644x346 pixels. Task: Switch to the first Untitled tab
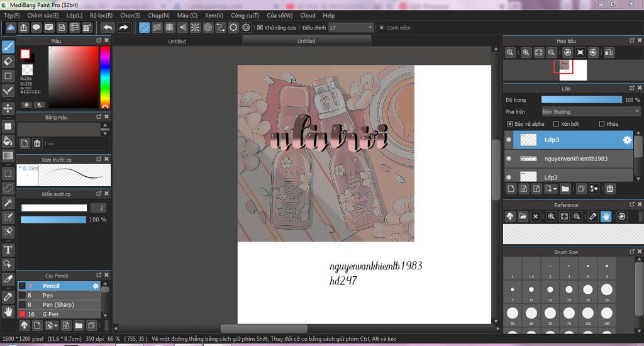[x=177, y=41]
